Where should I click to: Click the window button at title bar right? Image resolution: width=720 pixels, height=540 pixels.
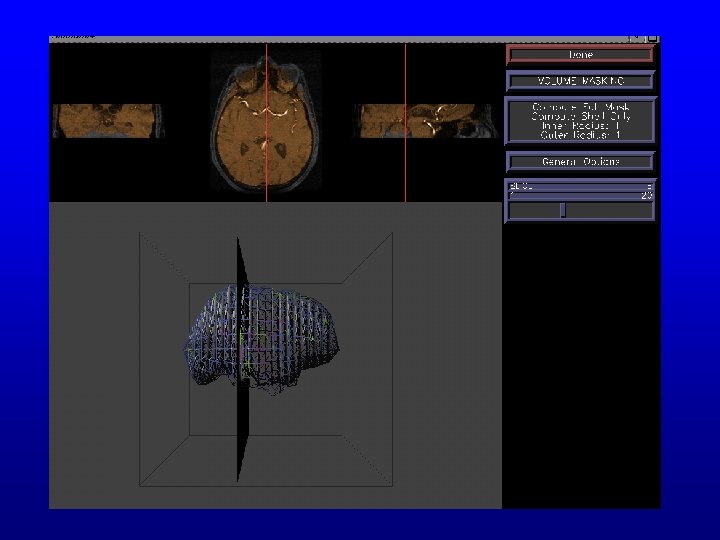[x=653, y=39]
